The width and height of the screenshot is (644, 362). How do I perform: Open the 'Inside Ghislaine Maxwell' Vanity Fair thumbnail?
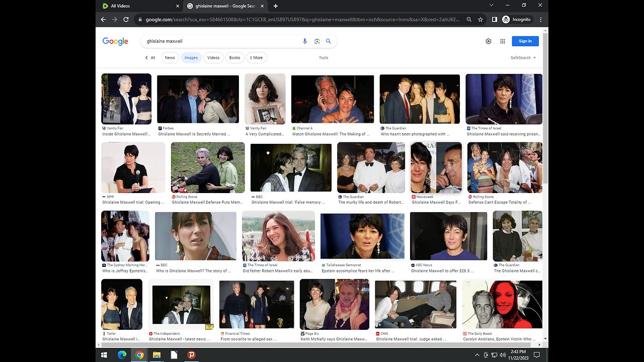click(126, 99)
